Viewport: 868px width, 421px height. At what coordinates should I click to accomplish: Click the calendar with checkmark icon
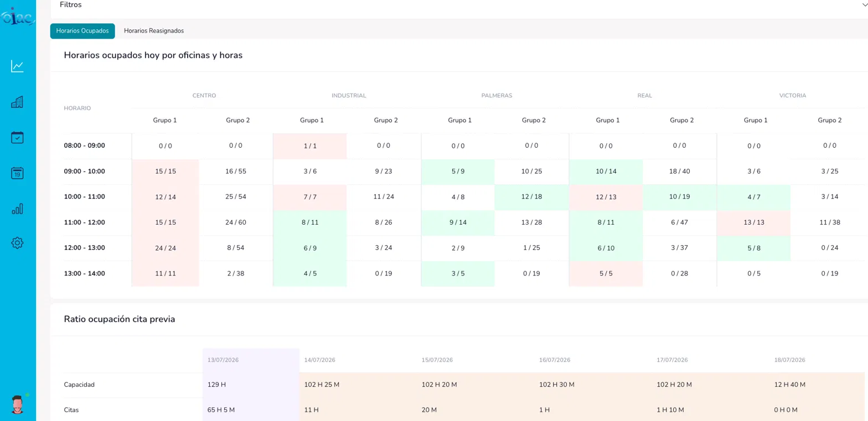click(x=17, y=137)
